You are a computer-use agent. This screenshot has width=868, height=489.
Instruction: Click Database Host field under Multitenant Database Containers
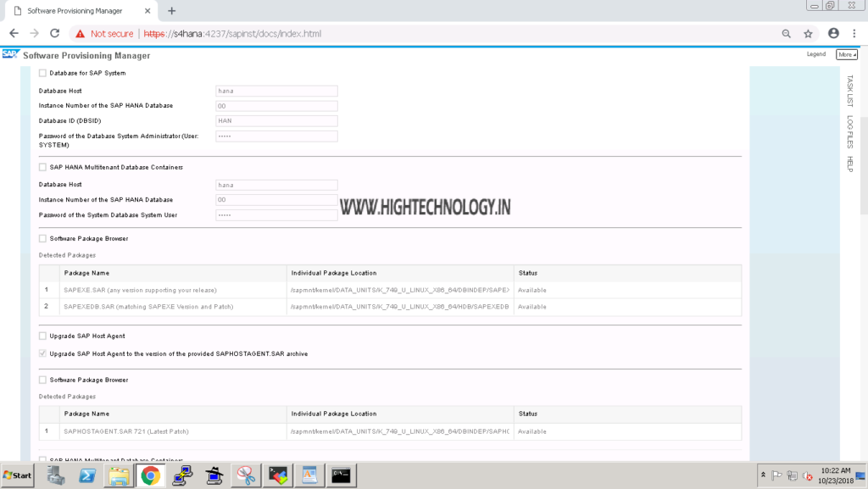tap(276, 185)
